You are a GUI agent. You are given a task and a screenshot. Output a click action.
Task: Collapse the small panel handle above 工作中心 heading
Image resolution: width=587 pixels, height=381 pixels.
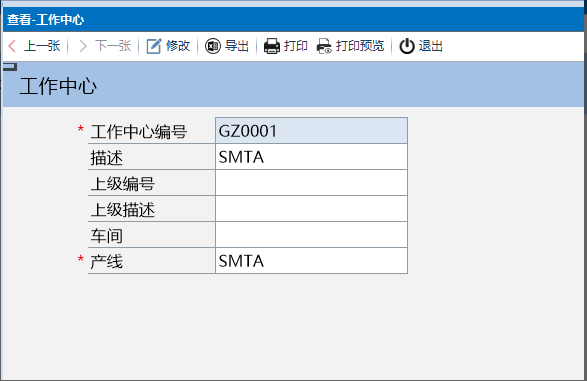point(10,67)
